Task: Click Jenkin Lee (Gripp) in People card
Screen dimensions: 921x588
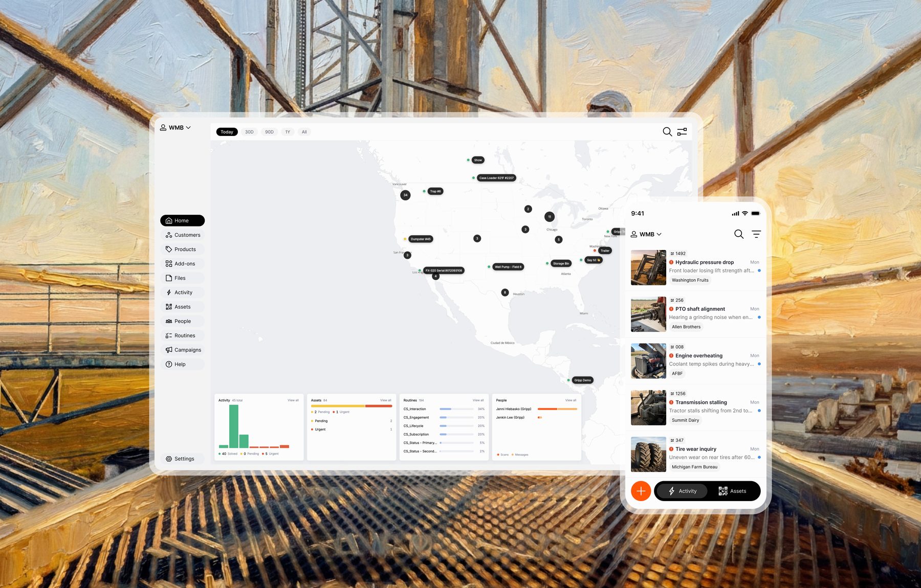Action: pyautogui.click(x=510, y=418)
